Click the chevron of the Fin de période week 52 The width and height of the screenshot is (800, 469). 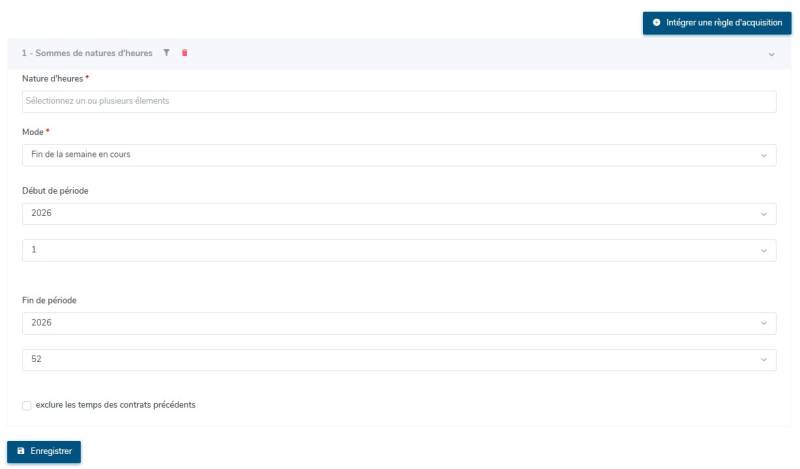pyautogui.click(x=763, y=359)
